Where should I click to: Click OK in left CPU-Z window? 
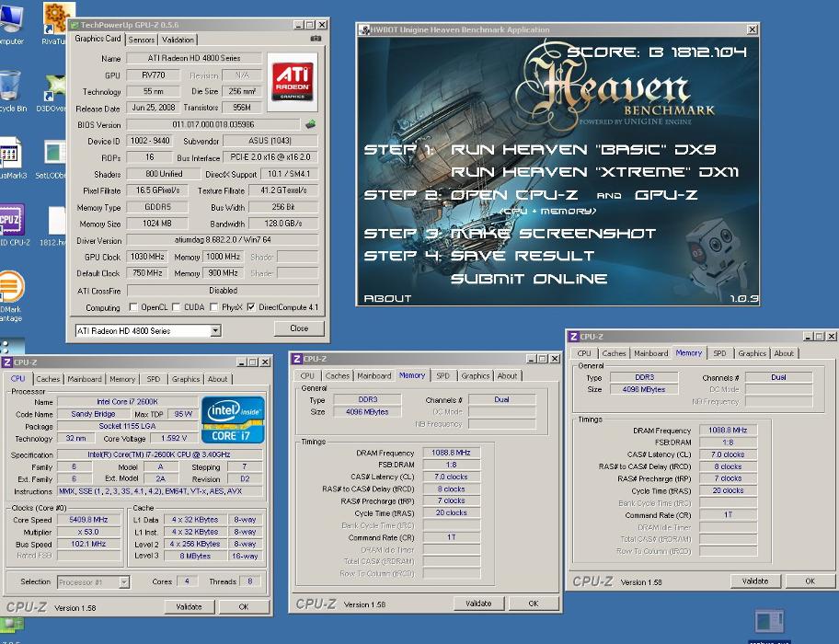(244, 606)
